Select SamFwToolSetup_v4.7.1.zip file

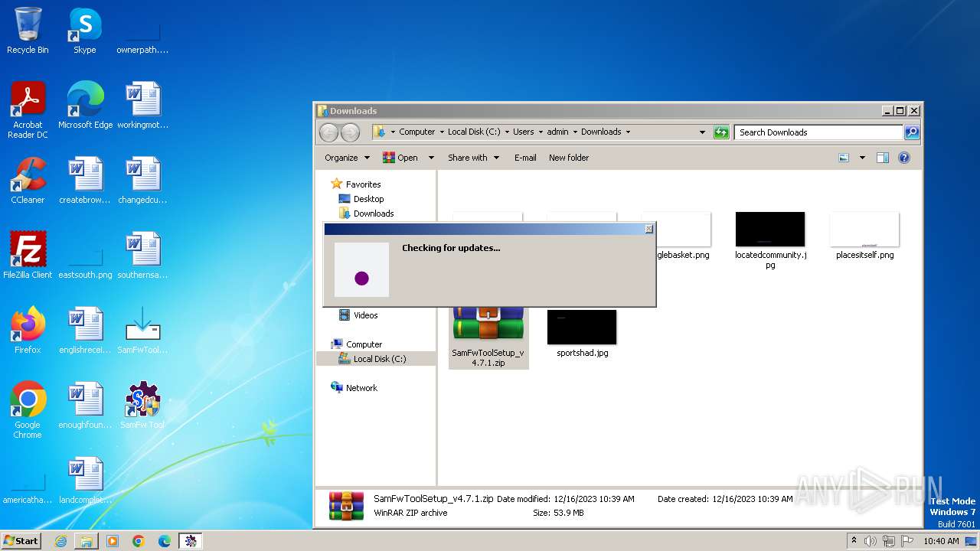pos(488,337)
